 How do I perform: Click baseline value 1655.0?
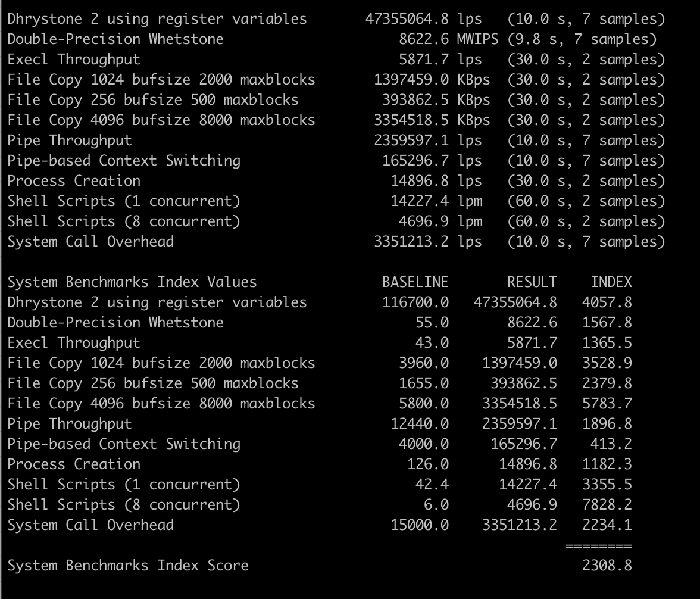pos(424,383)
